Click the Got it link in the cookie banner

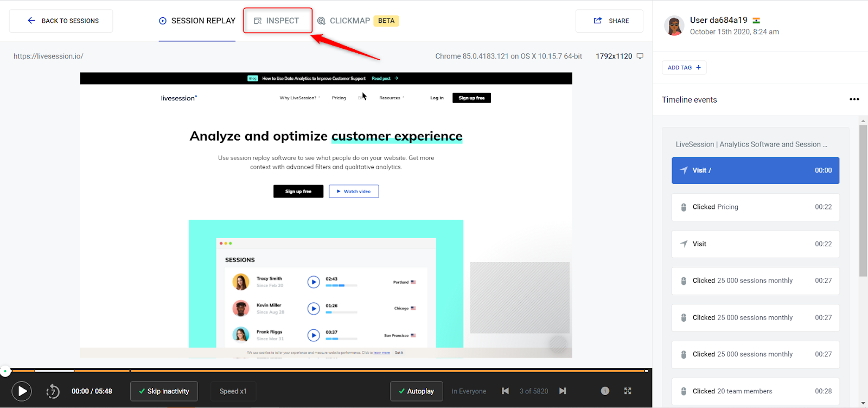pos(399,353)
